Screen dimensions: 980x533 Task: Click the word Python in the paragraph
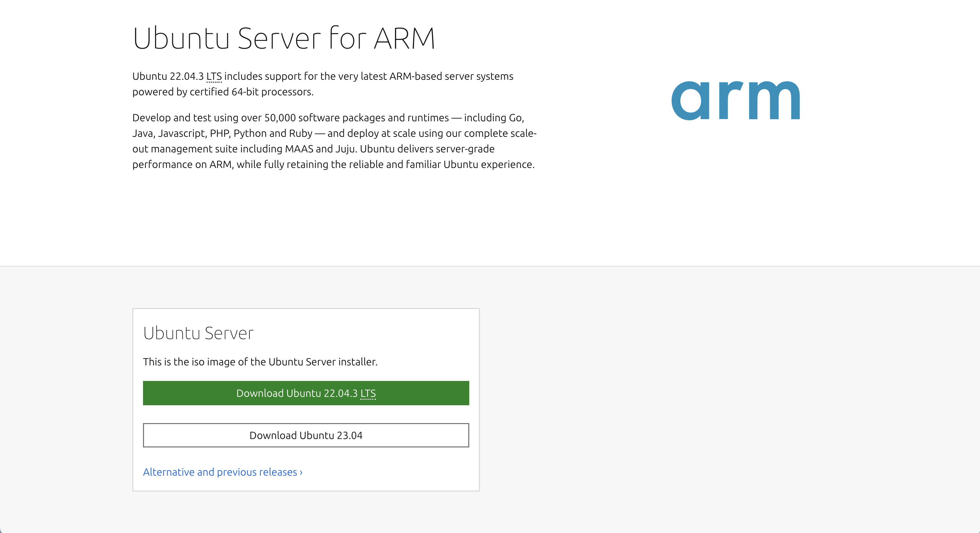pyautogui.click(x=250, y=134)
